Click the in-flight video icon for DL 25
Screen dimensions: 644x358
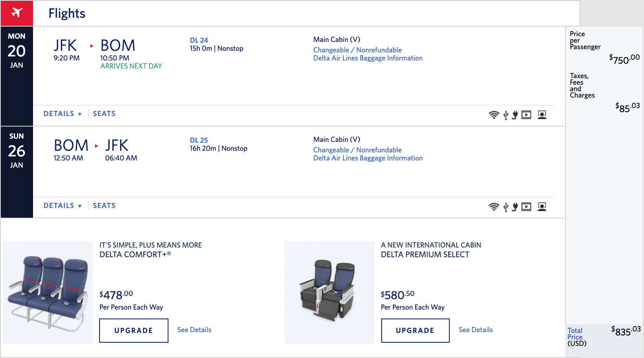coord(526,207)
